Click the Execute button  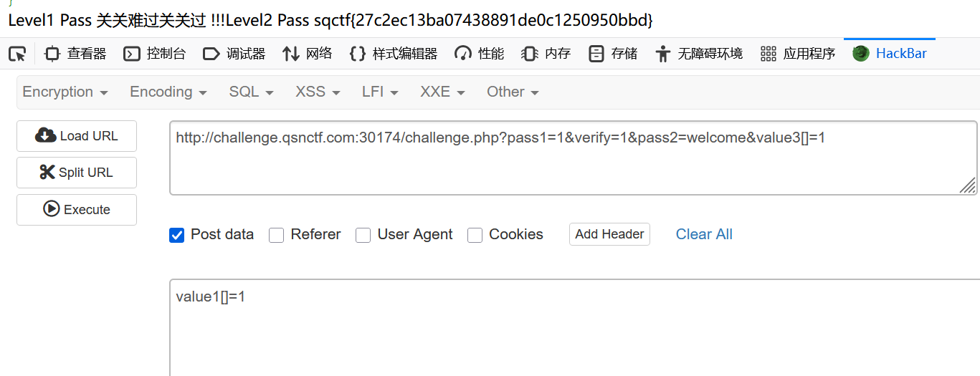click(x=77, y=210)
